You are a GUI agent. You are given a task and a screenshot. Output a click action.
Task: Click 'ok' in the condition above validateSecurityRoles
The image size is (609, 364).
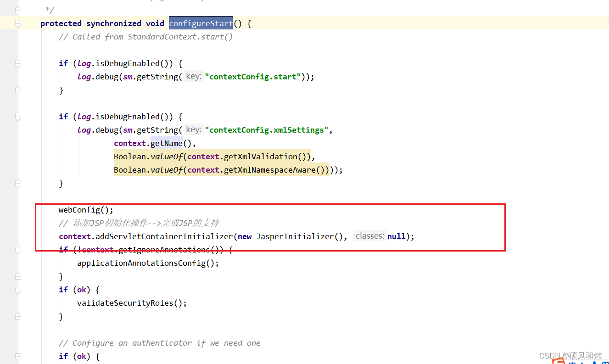(x=82, y=290)
